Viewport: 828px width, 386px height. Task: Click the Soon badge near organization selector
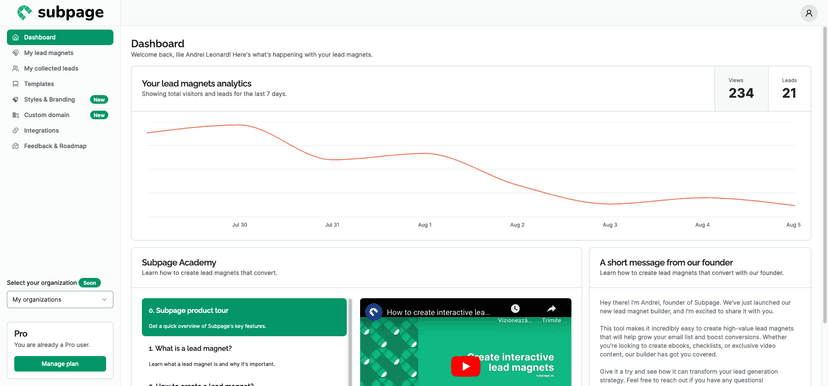[90, 283]
